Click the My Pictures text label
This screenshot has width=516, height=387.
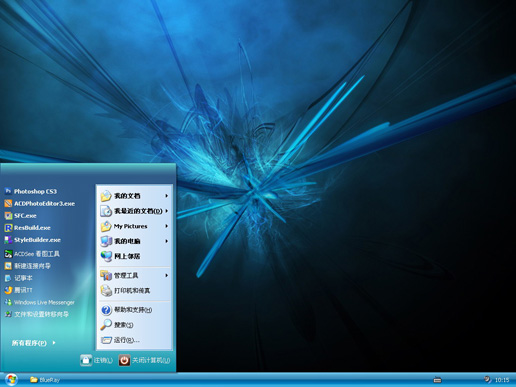pyautogui.click(x=131, y=226)
